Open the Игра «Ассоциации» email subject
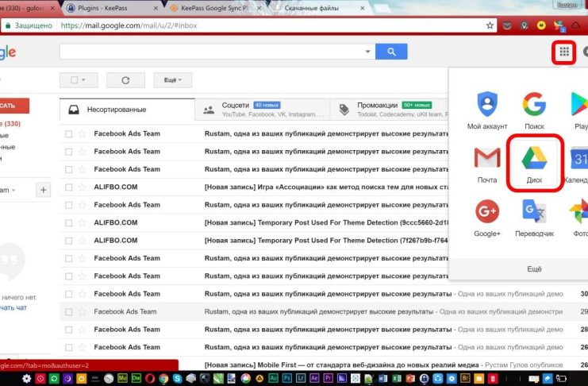The width and height of the screenshot is (588, 386). point(326,187)
